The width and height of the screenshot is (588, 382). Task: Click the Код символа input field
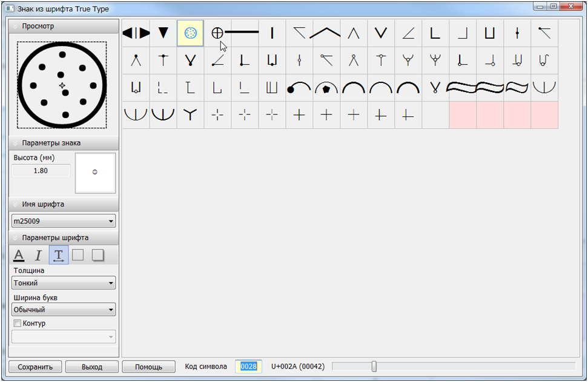coord(248,366)
